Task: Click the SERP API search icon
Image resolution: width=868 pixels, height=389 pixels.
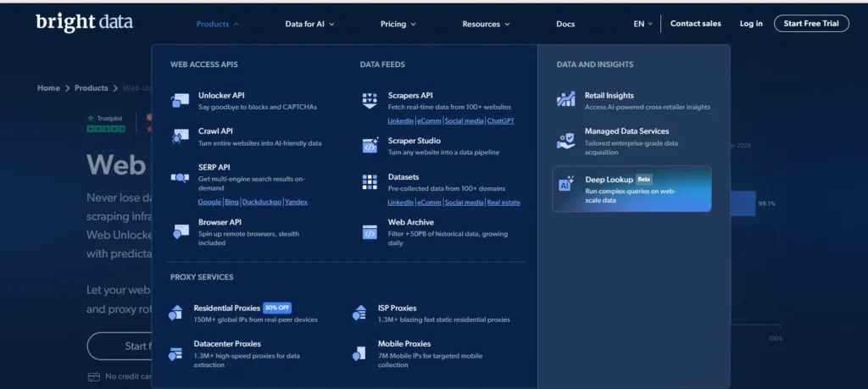Action: tap(180, 177)
